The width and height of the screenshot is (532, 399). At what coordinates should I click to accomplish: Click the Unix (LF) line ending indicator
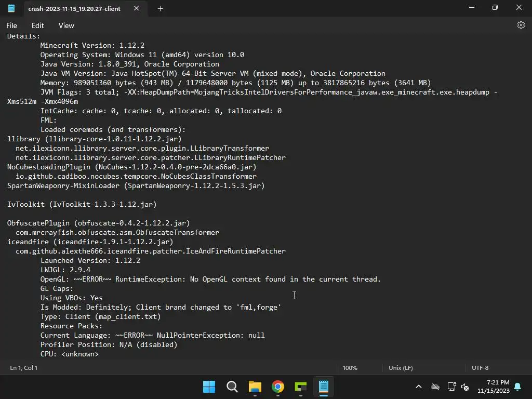coord(401,368)
